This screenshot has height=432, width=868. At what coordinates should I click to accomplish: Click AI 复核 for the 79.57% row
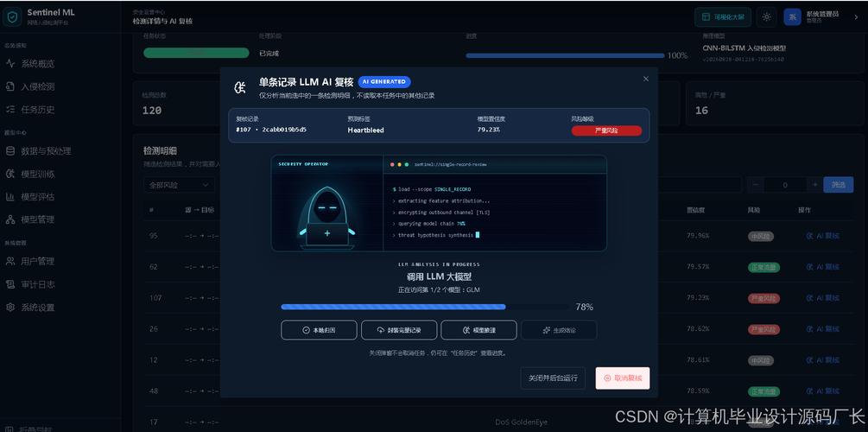(x=823, y=267)
